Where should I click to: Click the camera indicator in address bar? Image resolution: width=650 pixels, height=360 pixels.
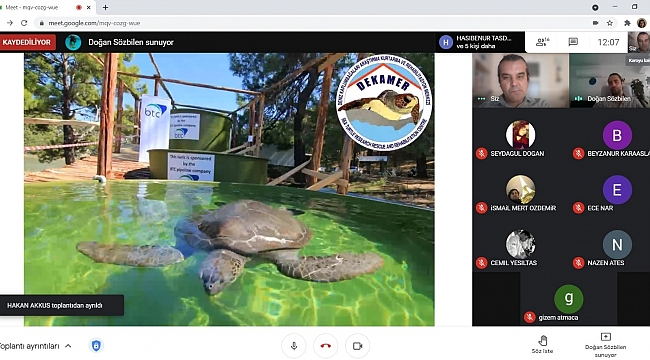coord(595,23)
